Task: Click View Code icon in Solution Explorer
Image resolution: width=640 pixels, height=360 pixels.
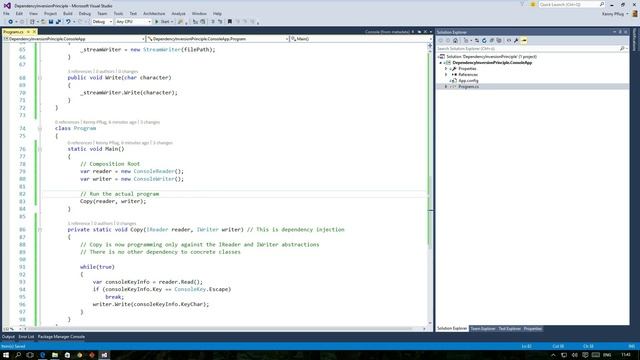Action: click(x=509, y=40)
